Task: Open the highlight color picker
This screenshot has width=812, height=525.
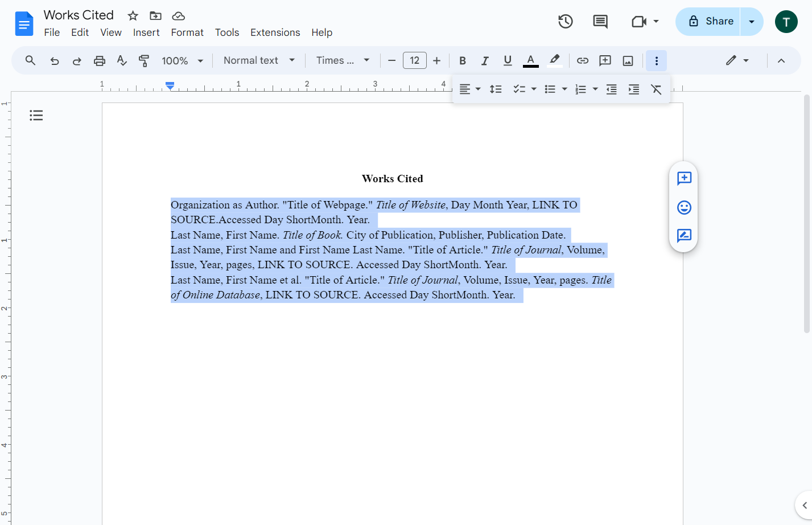Action: [x=554, y=60]
